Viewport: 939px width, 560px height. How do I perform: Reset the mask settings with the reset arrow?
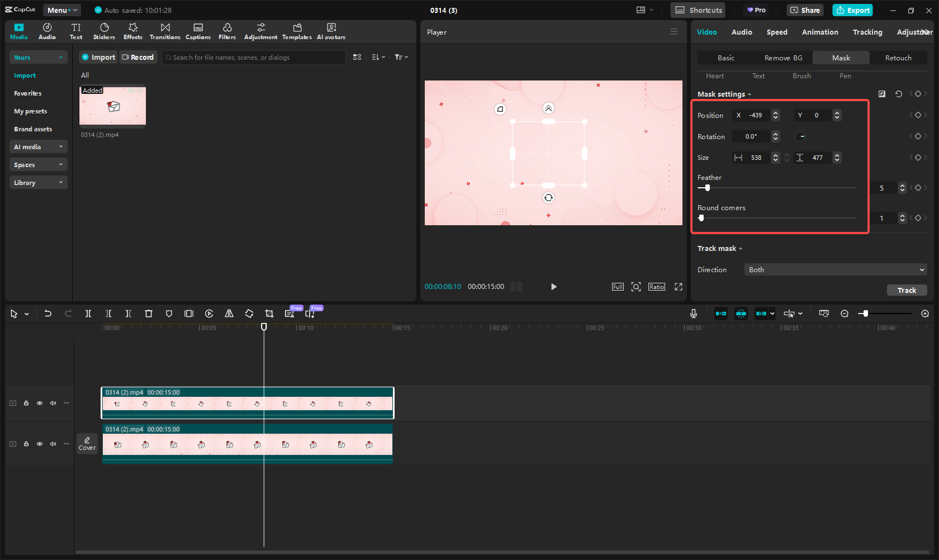(x=899, y=94)
